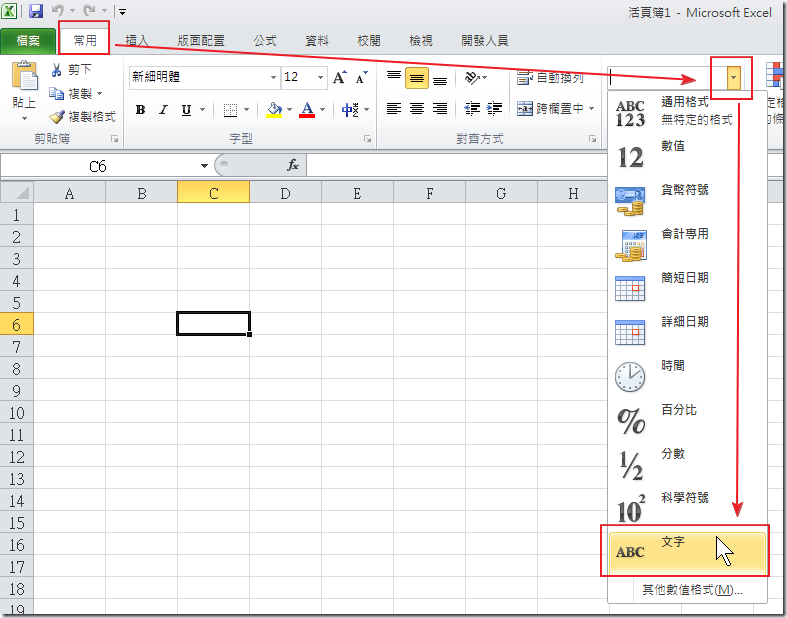Apply yellow fill color bucket
The width and height of the screenshot is (787, 618).
(x=274, y=109)
